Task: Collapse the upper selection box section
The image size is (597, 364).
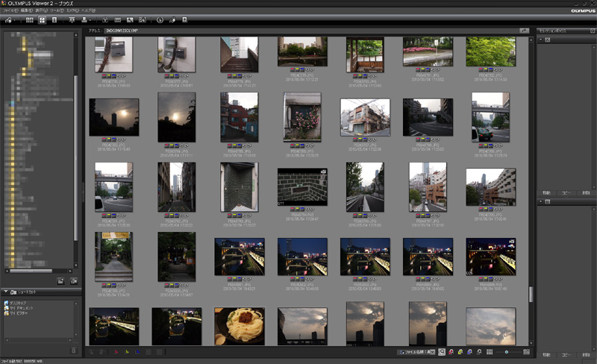Action: [x=540, y=40]
